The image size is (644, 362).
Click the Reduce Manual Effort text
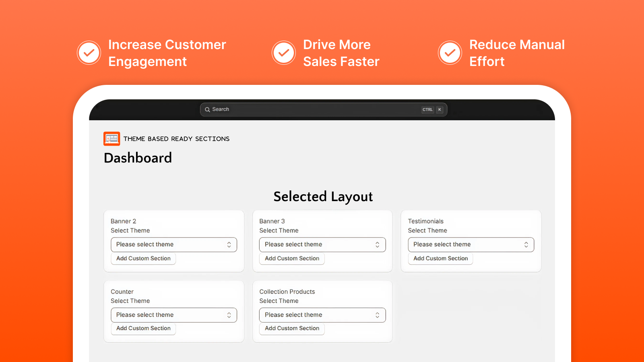pyautogui.click(x=517, y=53)
